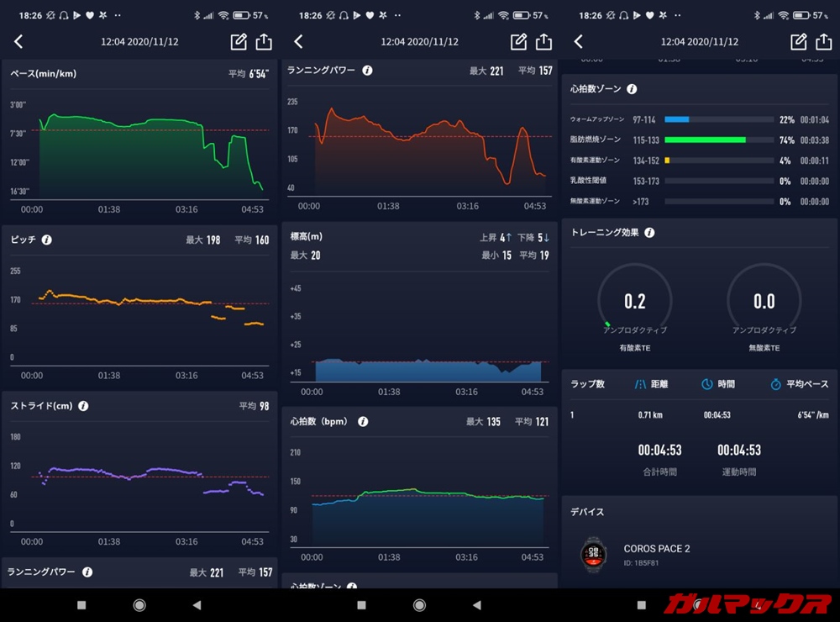Select the 平均ペース column header
The height and width of the screenshot is (622, 840).
coord(798,384)
